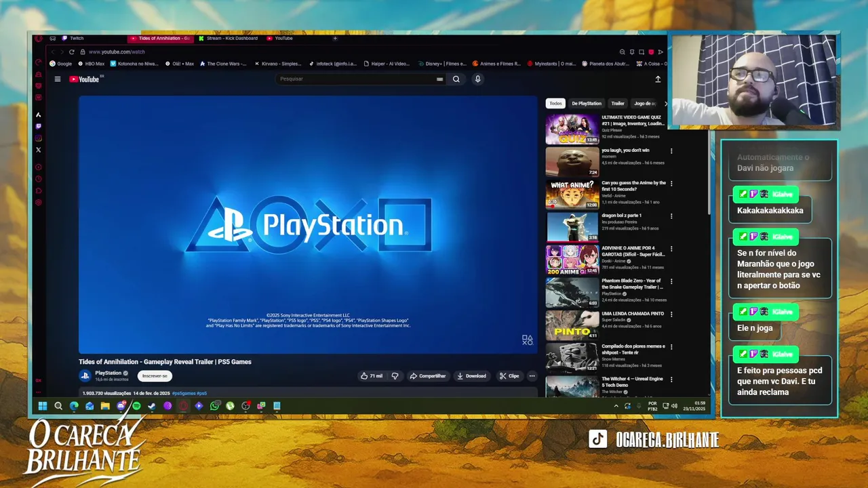Open File Explorer from taskbar
Viewport: 868px width, 488px height.
click(105, 406)
